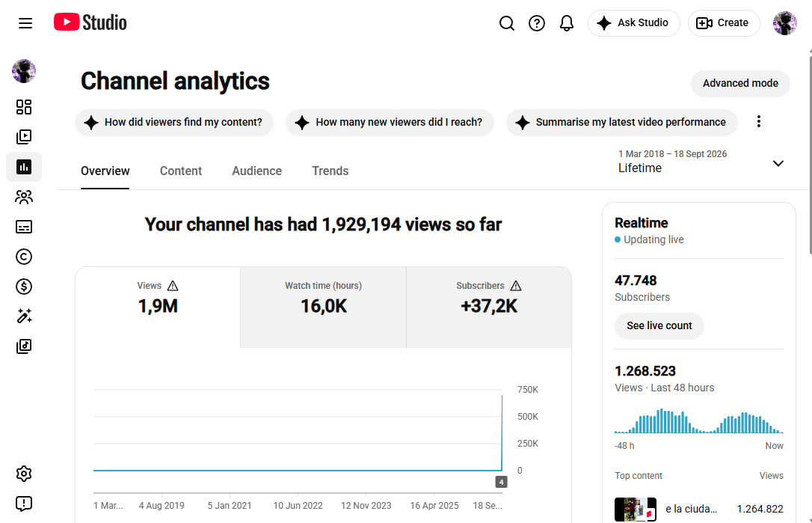Click the search magnifier icon

[506, 22]
